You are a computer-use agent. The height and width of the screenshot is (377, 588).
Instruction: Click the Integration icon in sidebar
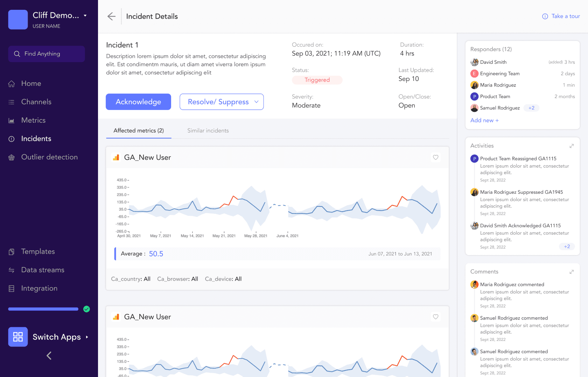coord(12,288)
